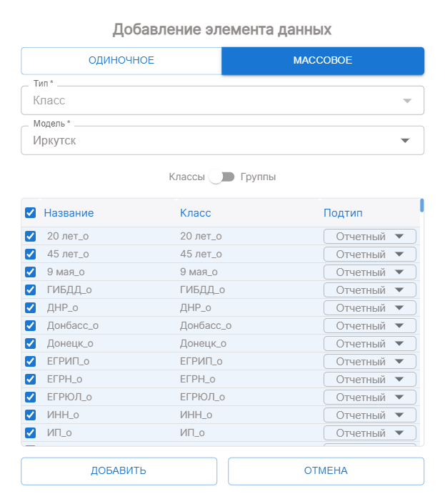Open Подтип dropdown for 45 лет_о
445x504 pixels.
tap(369, 254)
